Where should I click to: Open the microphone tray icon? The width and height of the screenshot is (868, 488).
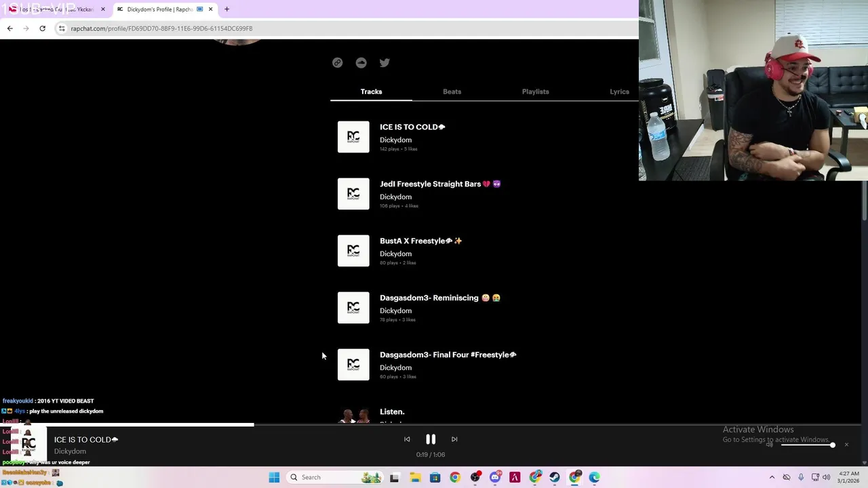click(x=801, y=477)
